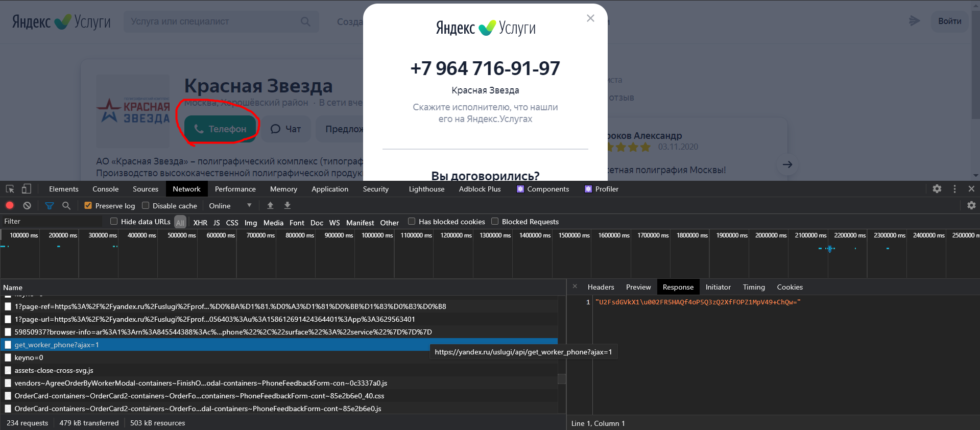Filter requests by WS type
Image resolution: width=980 pixels, height=430 pixels.
tap(334, 222)
